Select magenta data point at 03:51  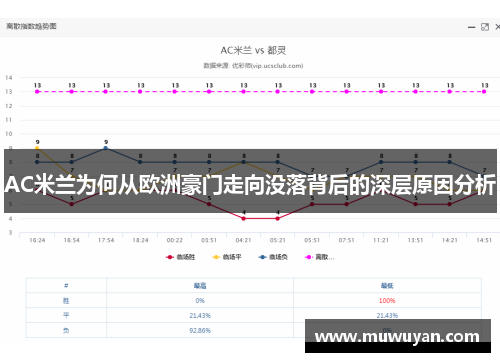[209, 91]
